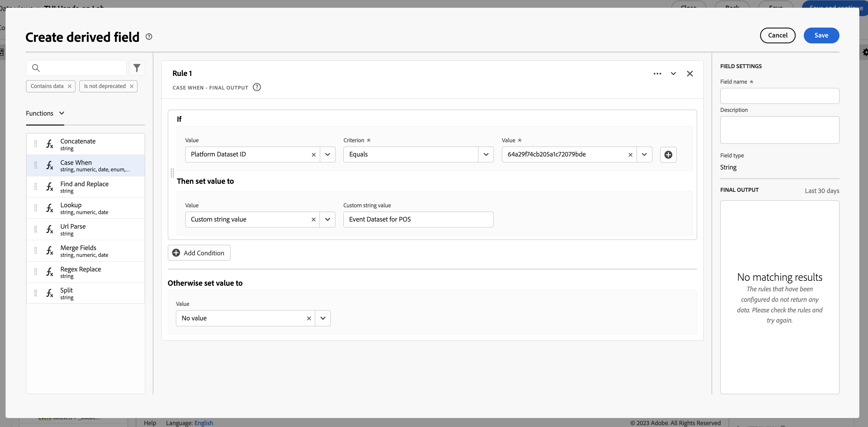
Task: Select the Concatenate function
Action: pos(86,144)
